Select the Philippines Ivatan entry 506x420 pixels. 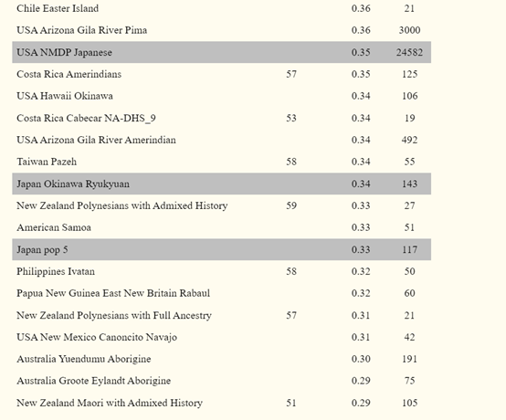[x=56, y=271]
